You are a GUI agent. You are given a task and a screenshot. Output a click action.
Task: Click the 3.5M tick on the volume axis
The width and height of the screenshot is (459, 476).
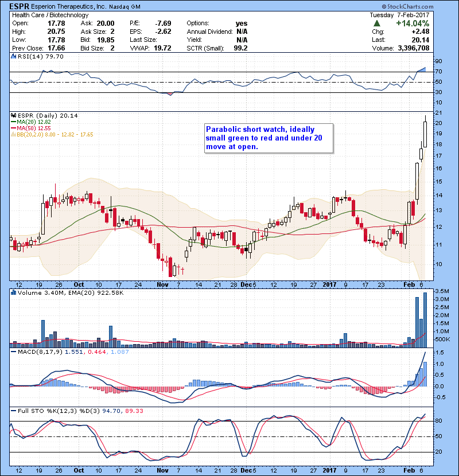pos(442,291)
